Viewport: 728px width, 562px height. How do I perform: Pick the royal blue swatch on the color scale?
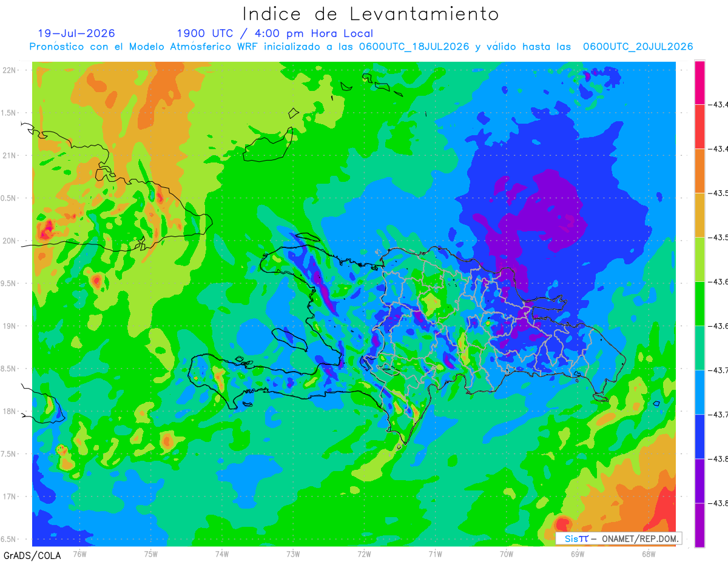click(x=699, y=437)
